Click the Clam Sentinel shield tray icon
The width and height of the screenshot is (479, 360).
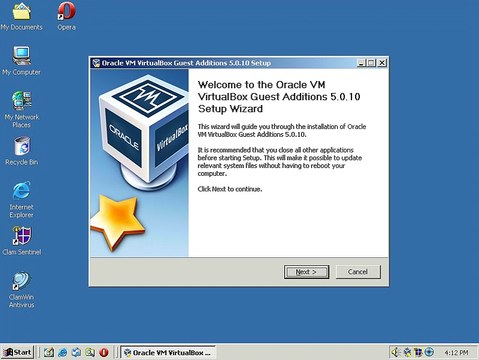[418, 352]
